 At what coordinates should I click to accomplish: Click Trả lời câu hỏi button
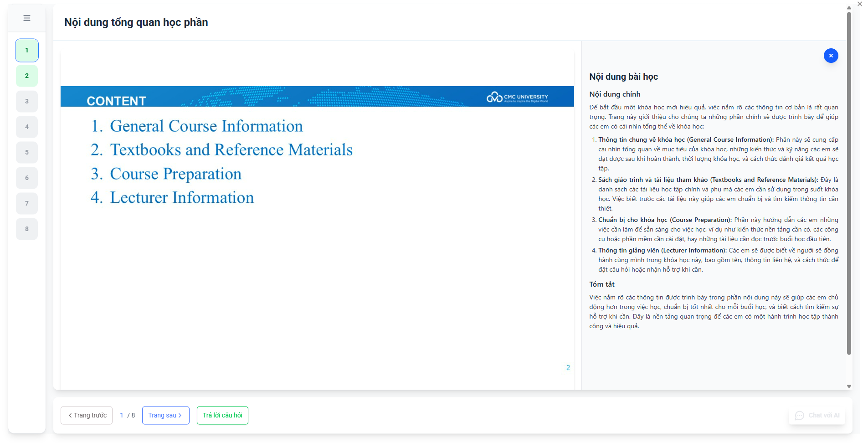tap(222, 415)
